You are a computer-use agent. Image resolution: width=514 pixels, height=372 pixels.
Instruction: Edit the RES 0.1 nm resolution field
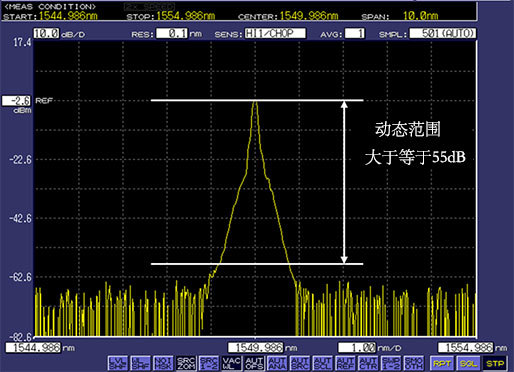(x=172, y=33)
